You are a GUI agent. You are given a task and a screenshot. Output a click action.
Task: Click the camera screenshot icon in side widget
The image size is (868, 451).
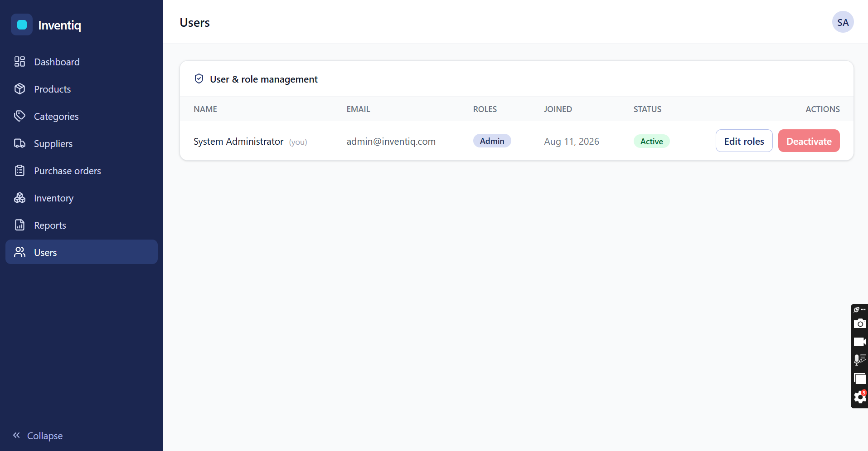(860, 324)
